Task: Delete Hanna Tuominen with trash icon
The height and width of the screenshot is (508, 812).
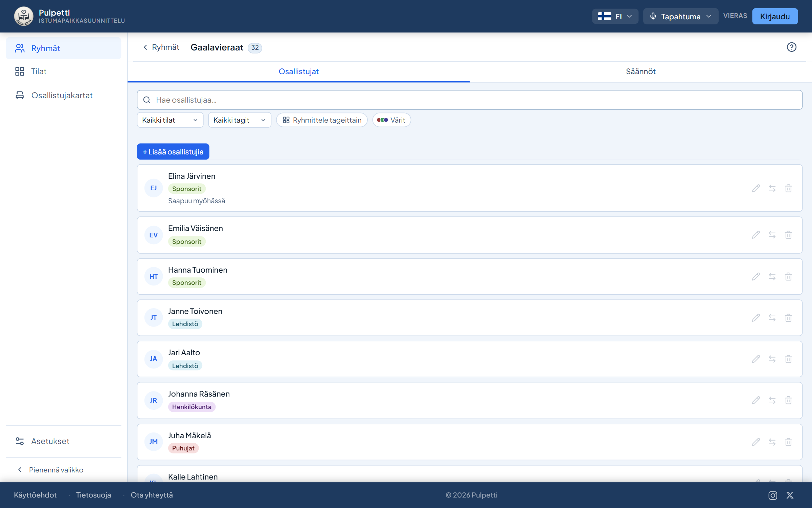Action: (x=788, y=277)
